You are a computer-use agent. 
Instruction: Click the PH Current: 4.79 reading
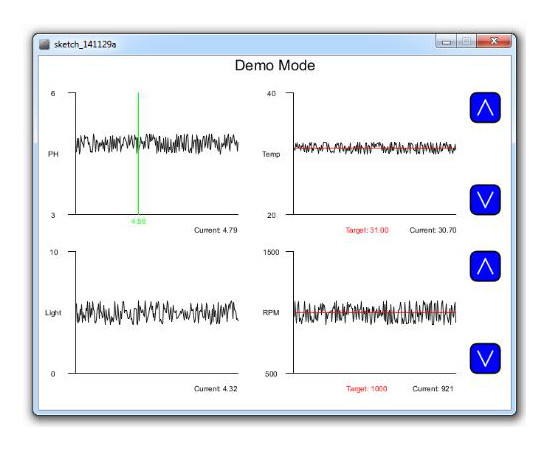(x=216, y=230)
